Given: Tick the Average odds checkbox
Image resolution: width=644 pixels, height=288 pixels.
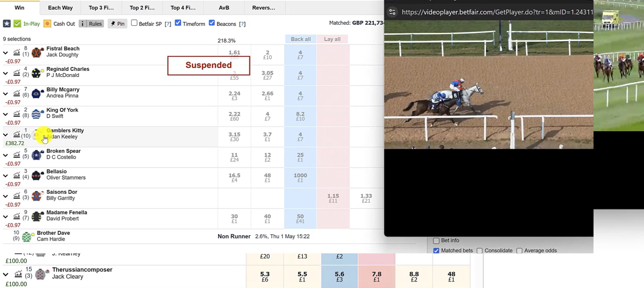Looking at the screenshot, I should point(519,251).
